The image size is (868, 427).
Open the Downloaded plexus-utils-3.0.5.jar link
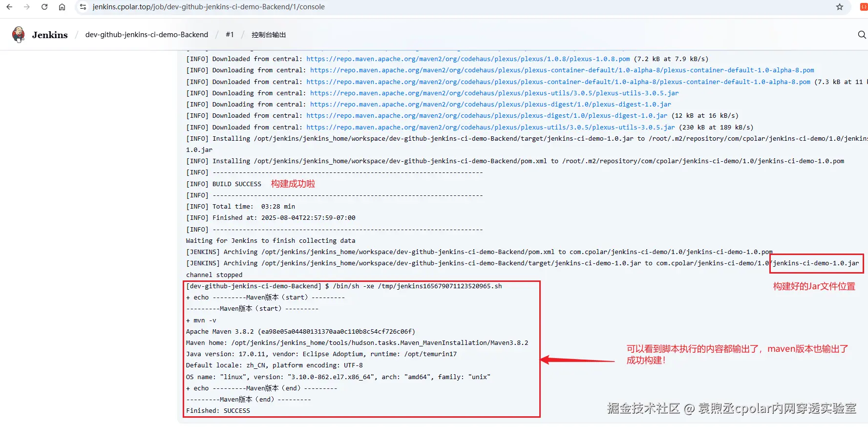[490, 128]
